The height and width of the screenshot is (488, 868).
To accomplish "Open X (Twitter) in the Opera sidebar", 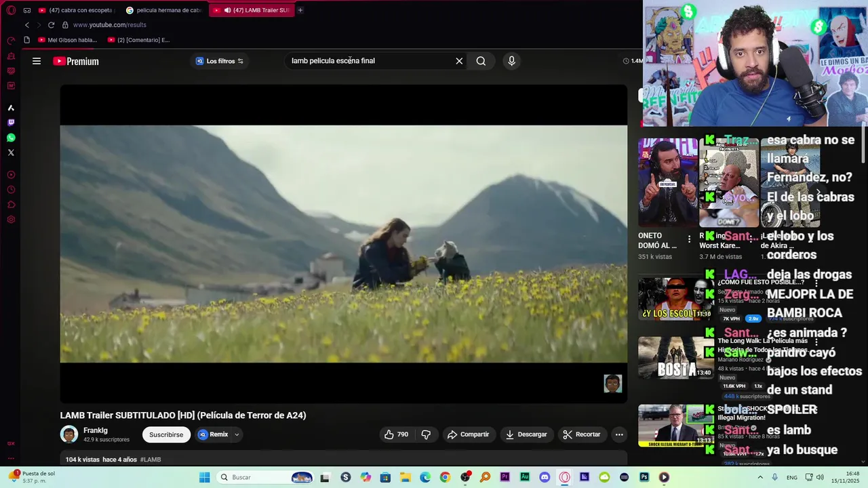I will click(x=11, y=152).
